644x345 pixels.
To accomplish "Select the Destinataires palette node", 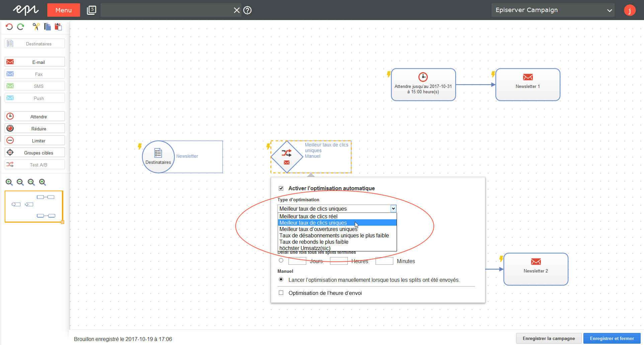I will 35,43.
